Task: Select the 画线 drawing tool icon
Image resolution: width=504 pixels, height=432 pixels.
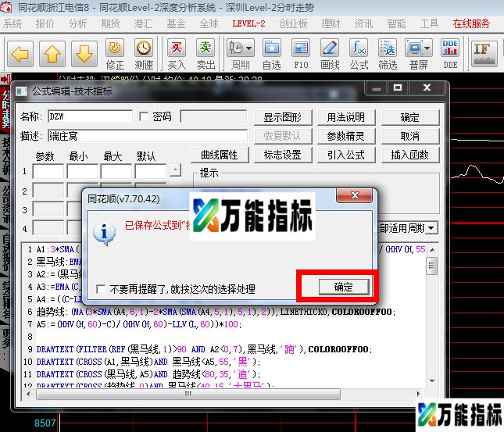Action: [x=330, y=54]
